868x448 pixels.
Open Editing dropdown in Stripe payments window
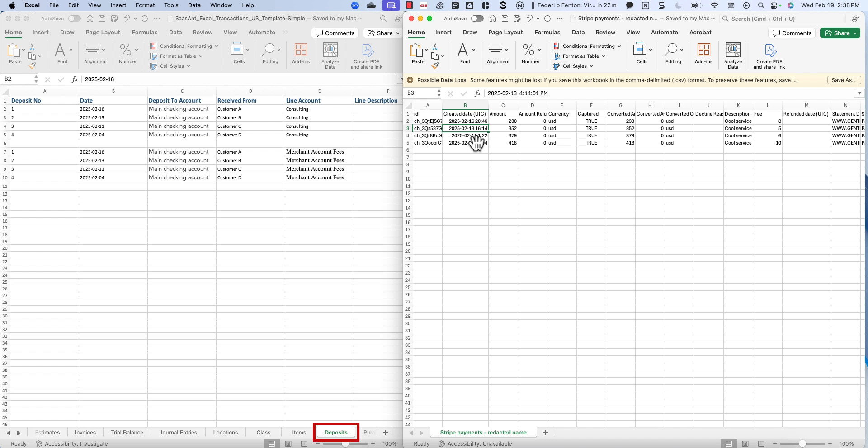(x=681, y=50)
